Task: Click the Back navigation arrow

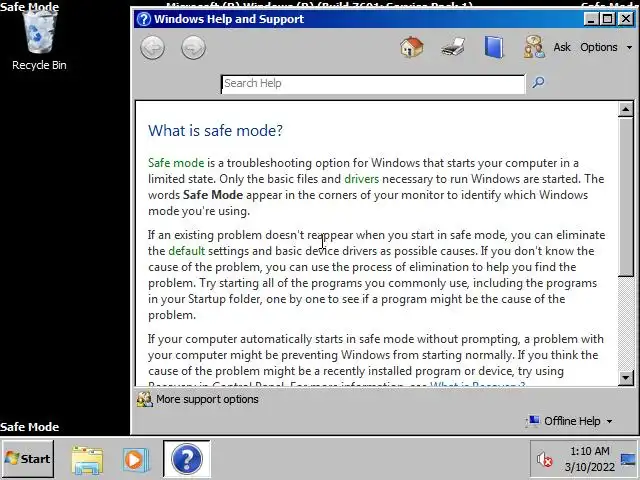Action: click(x=153, y=47)
